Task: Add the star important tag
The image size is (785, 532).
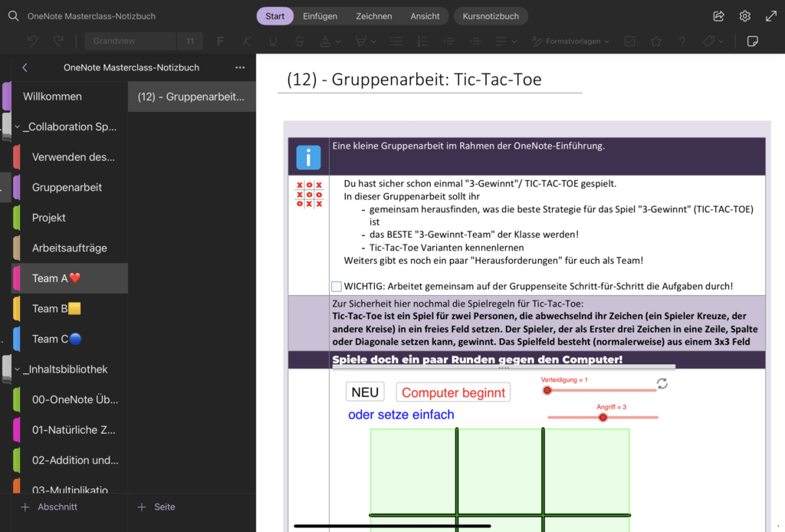Action: 656,41
